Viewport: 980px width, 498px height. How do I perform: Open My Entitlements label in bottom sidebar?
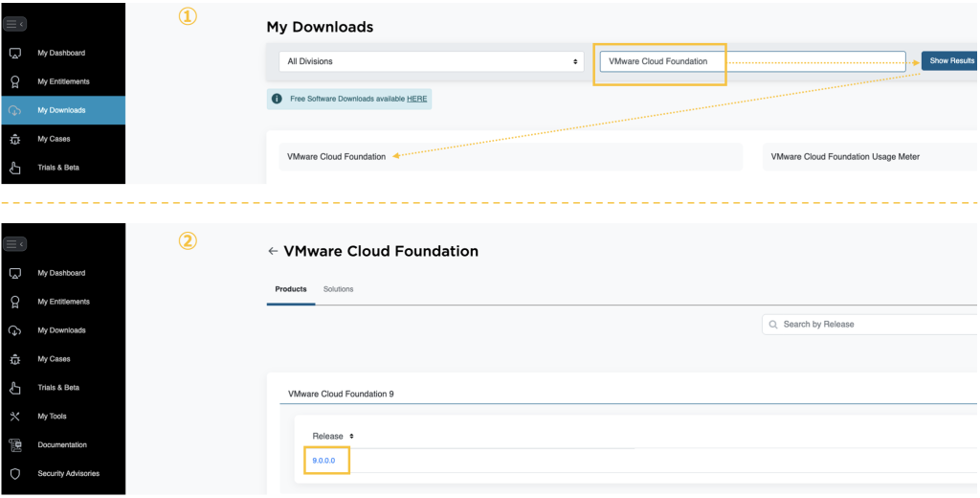pos(63,303)
